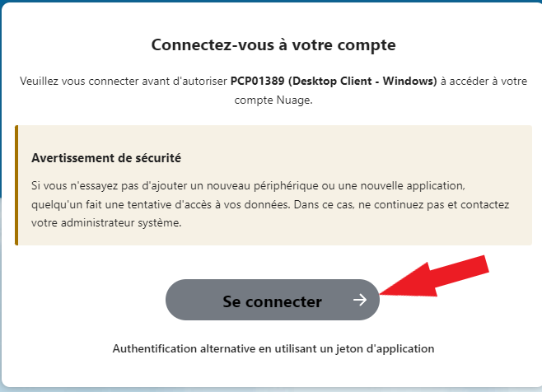Click the heading Connectez-vous à votre compte
542x392 pixels.
(273, 44)
